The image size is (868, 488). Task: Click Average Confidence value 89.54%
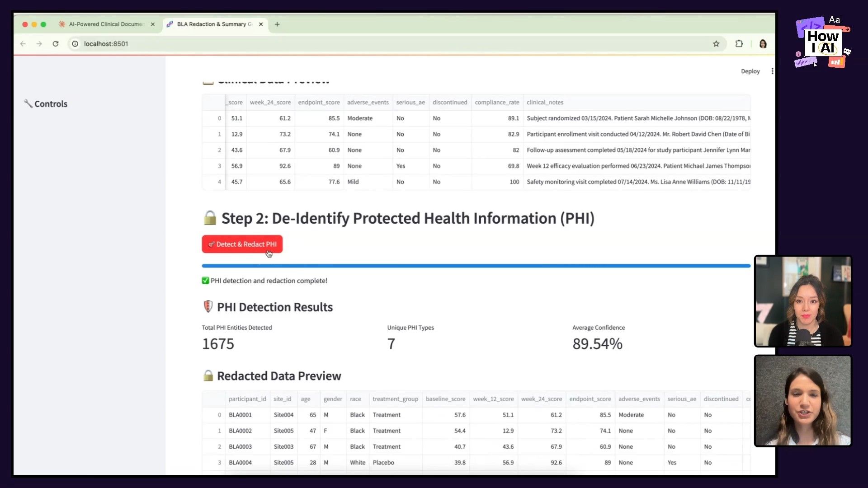(597, 344)
